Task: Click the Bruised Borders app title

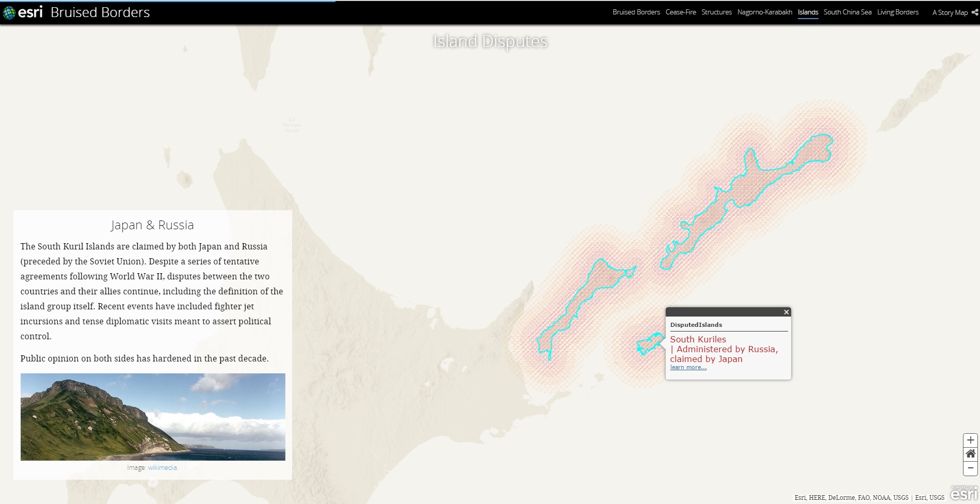Action: [100, 12]
